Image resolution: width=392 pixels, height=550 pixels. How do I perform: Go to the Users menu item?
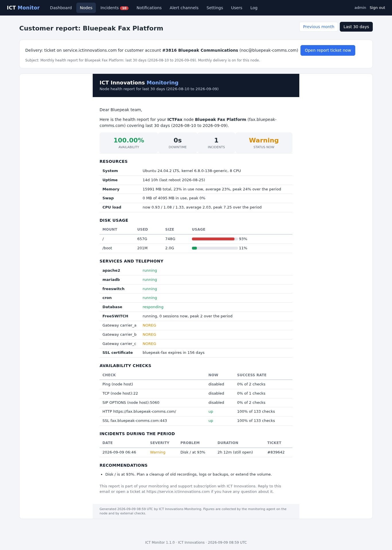pyautogui.click(x=236, y=8)
